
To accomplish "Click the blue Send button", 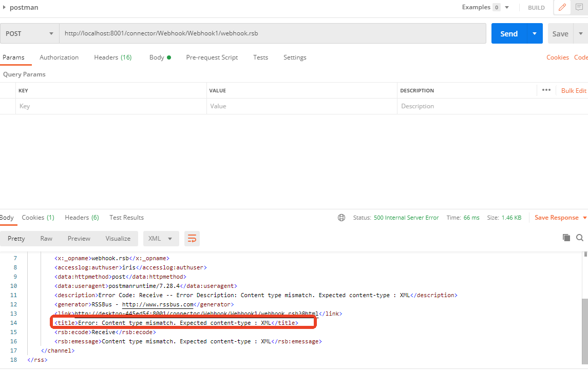I will point(509,34).
